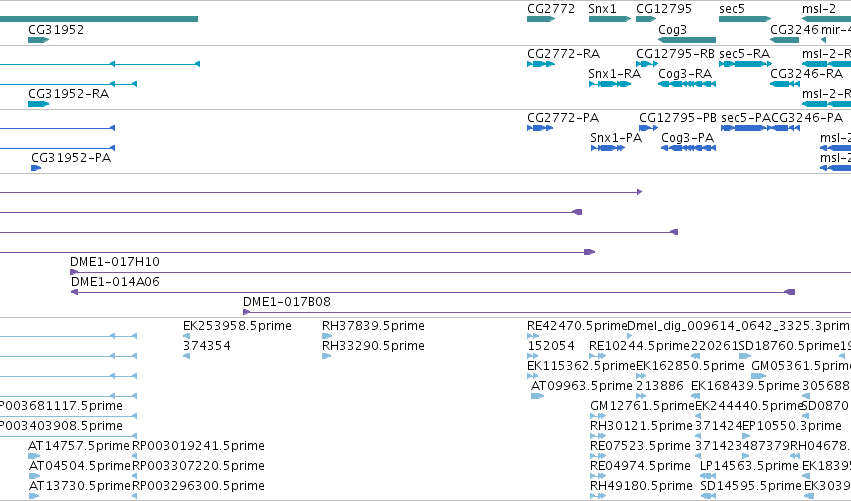Click the sec5-PA label
The image size is (851, 501).
746,118
